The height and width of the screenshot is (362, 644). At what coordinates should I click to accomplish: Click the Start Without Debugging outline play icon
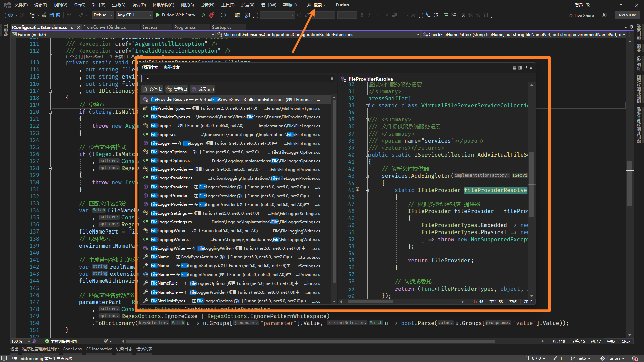pyautogui.click(x=203, y=15)
